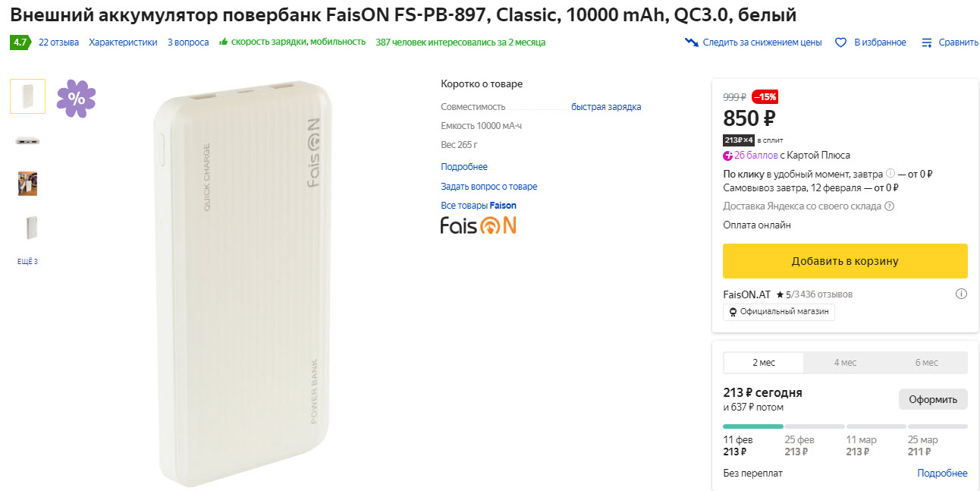Expand more thumbnails with ЕЩЁ 3
Screen dimensions: 980x491
click(x=27, y=262)
